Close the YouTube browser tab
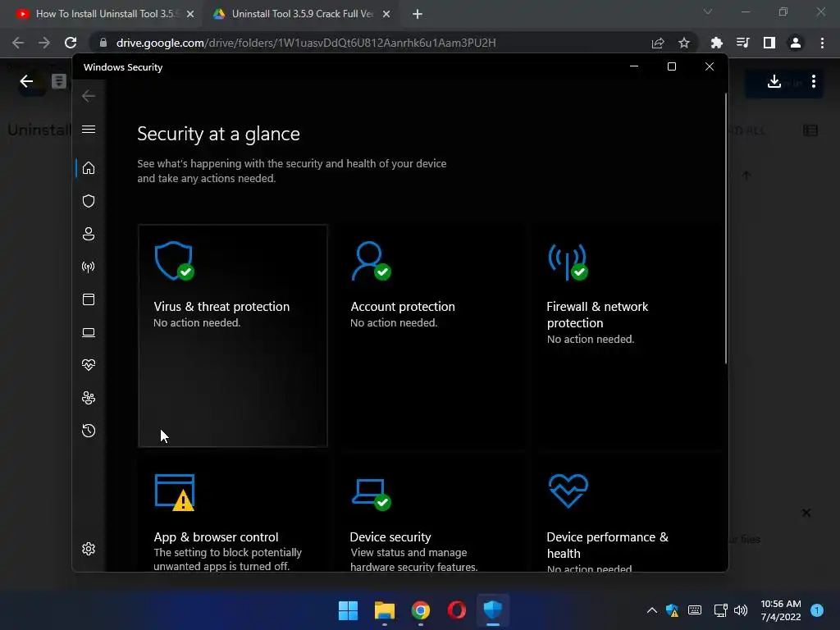Image resolution: width=840 pixels, height=630 pixels. tap(190, 15)
